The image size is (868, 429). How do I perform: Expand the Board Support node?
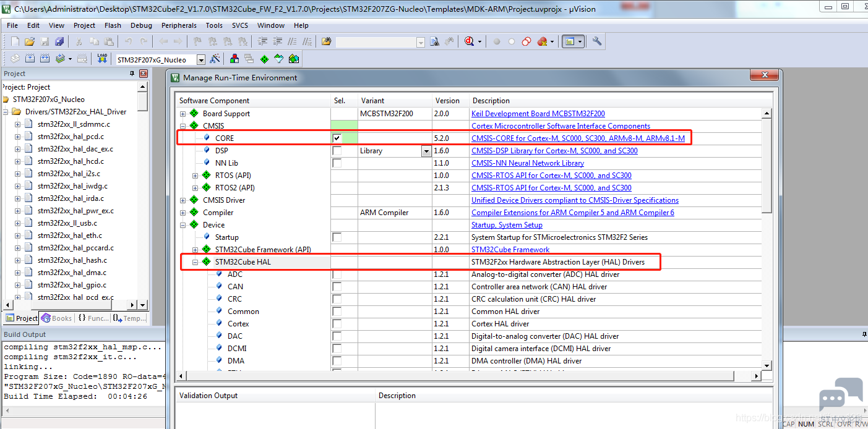(183, 114)
